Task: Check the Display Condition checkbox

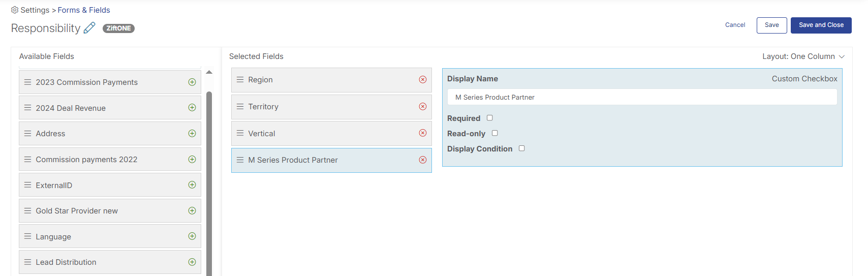Action: pyautogui.click(x=522, y=148)
